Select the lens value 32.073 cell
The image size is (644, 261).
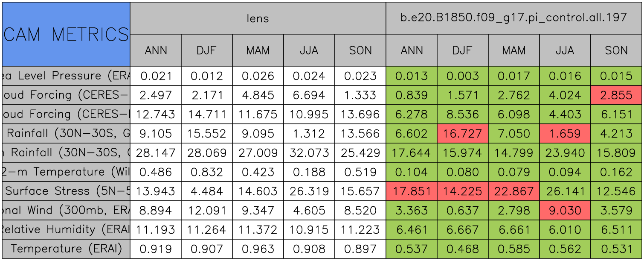tap(309, 153)
